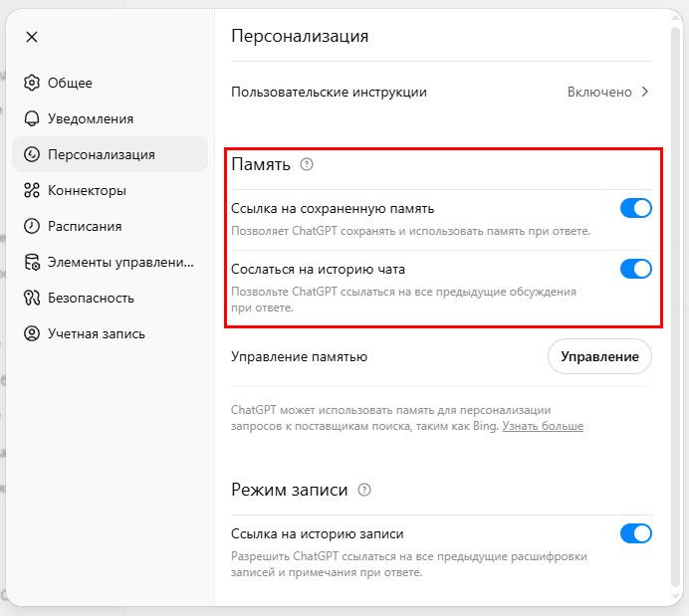689x616 pixels.
Task: Click the Персонализация sidebar icon
Action: click(x=32, y=154)
